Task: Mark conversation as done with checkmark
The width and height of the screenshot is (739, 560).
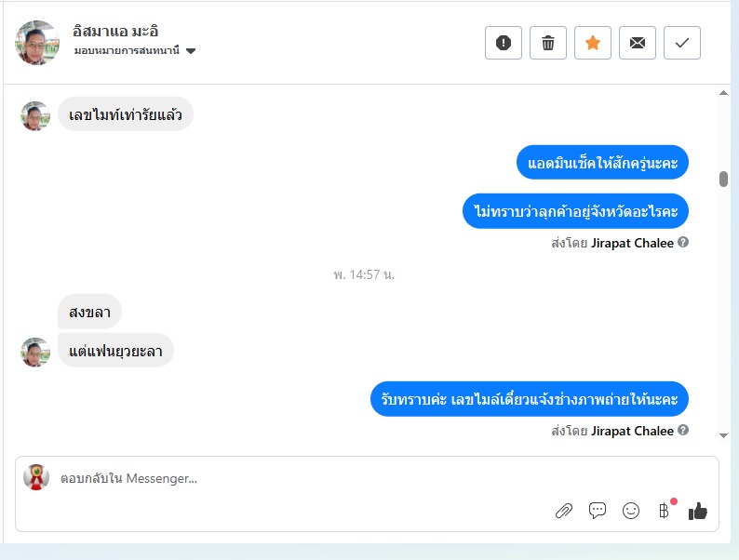Action: pyautogui.click(x=682, y=43)
